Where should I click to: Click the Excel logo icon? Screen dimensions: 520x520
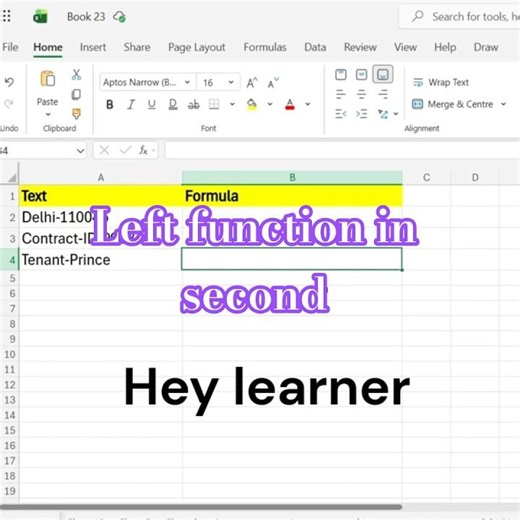click(40, 17)
